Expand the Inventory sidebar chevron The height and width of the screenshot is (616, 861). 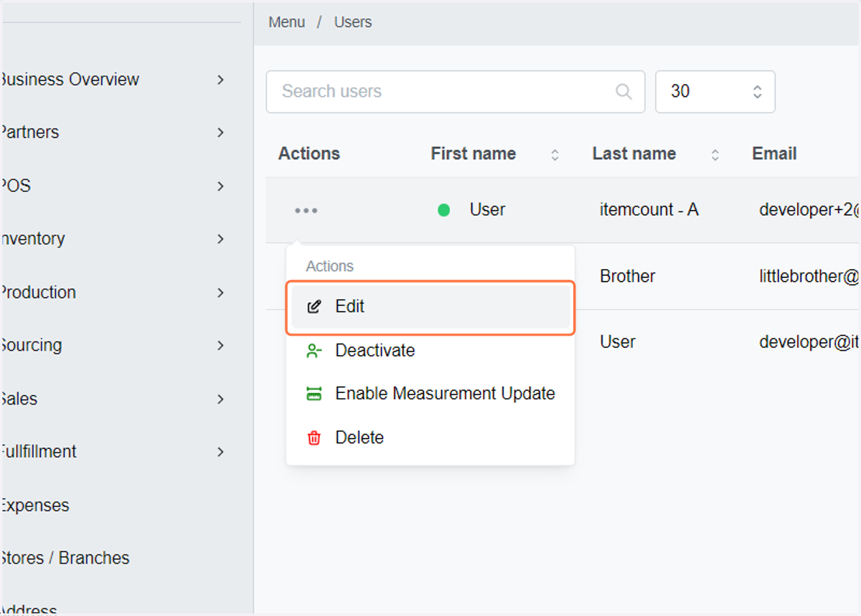click(x=220, y=239)
